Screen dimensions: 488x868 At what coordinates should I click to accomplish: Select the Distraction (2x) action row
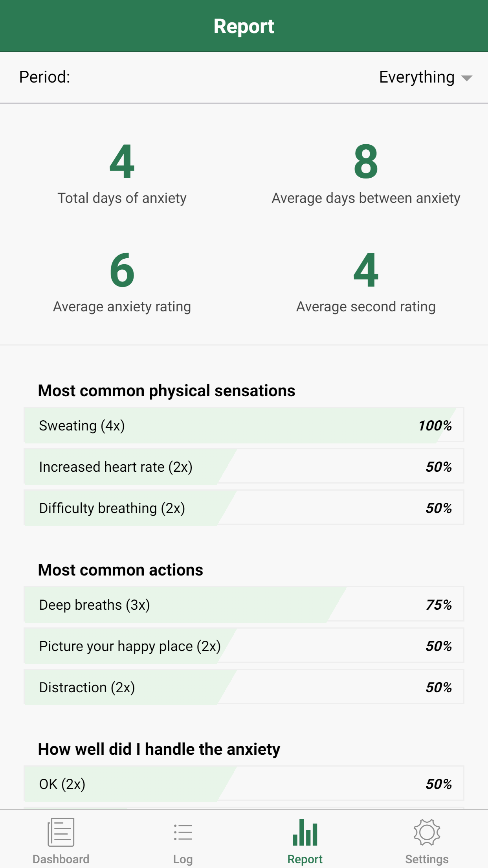(244, 687)
